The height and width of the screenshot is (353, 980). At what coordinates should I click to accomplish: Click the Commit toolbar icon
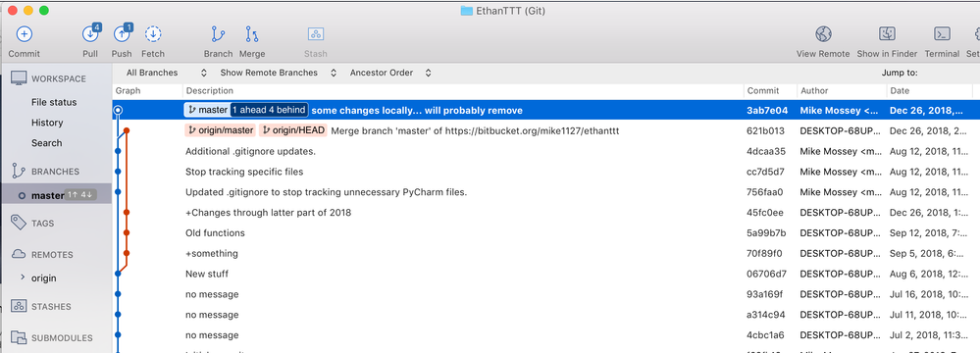[x=24, y=34]
